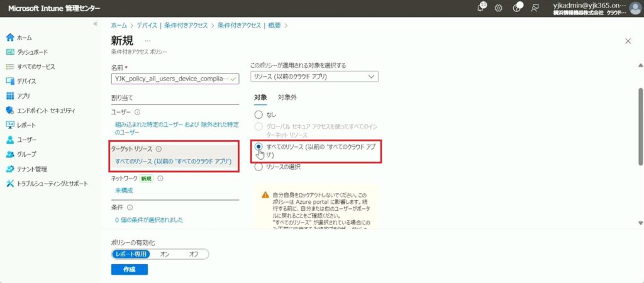Open the help question mark icon
644x283 pixels.
click(518, 8)
